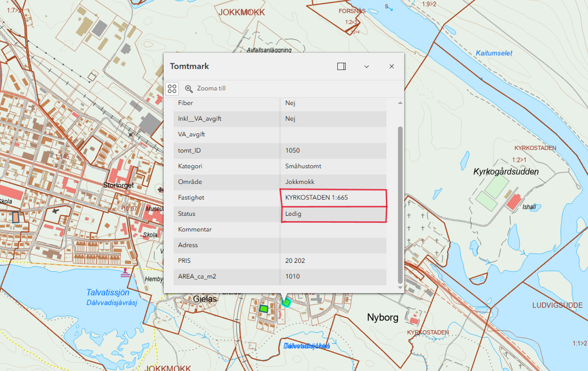The width and height of the screenshot is (588, 371).
Task: Click the Kaitumselet water label
Action: click(494, 53)
